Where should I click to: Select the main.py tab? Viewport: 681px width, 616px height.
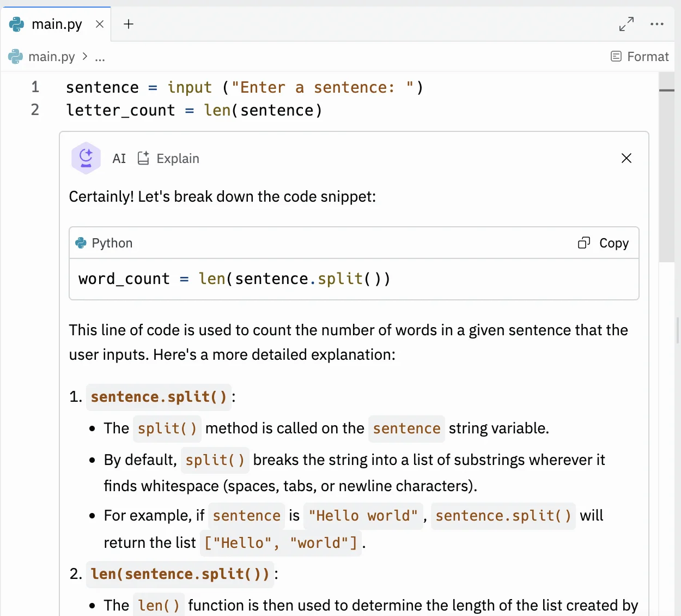pos(56,24)
